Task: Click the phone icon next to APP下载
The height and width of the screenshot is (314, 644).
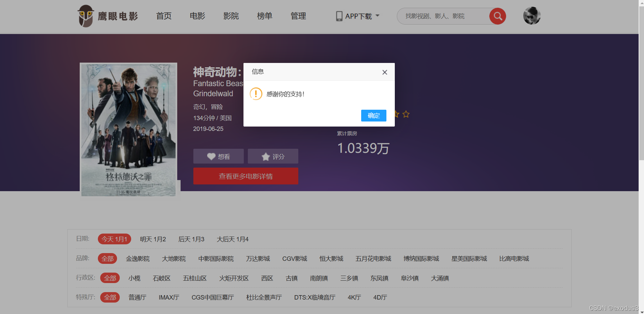Action: (339, 15)
